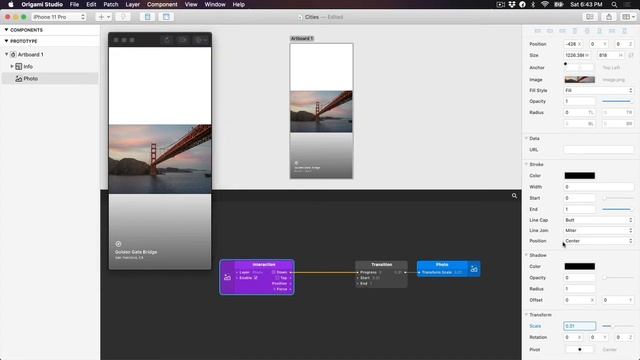Click the patch editor search magnifier icon
Screen dimensions: 640x360
point(514,196)
